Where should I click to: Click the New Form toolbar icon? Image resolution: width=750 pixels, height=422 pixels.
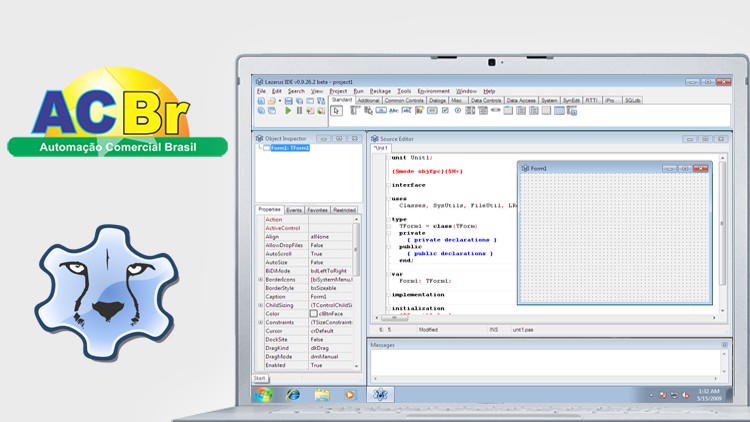pos(310,101)
